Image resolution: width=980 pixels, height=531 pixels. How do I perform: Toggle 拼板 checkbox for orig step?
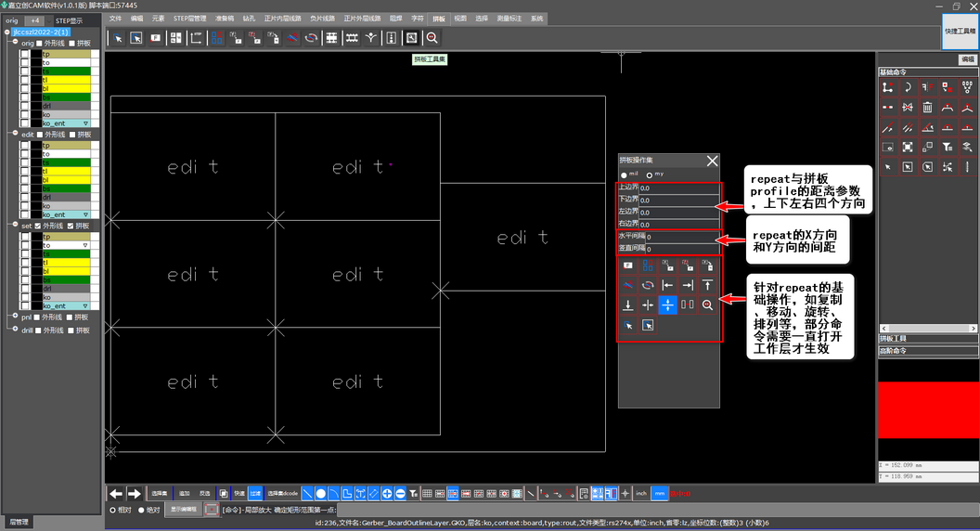pos(71,43)
